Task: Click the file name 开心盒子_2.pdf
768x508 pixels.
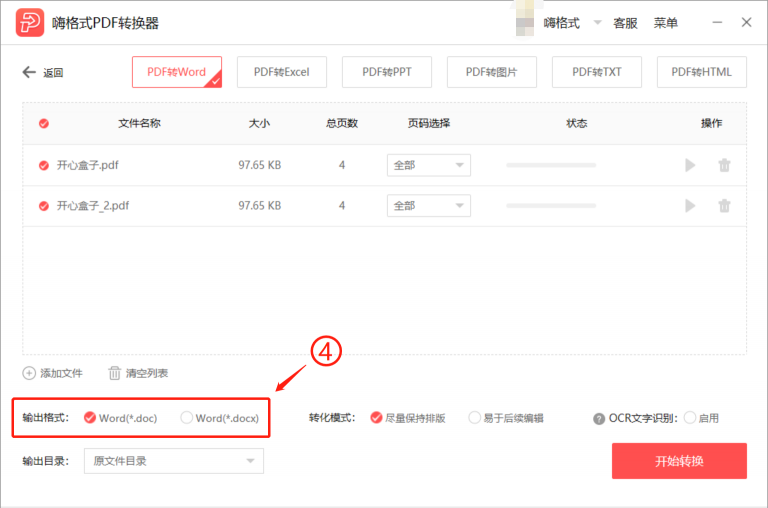Action: pos(93,206)
